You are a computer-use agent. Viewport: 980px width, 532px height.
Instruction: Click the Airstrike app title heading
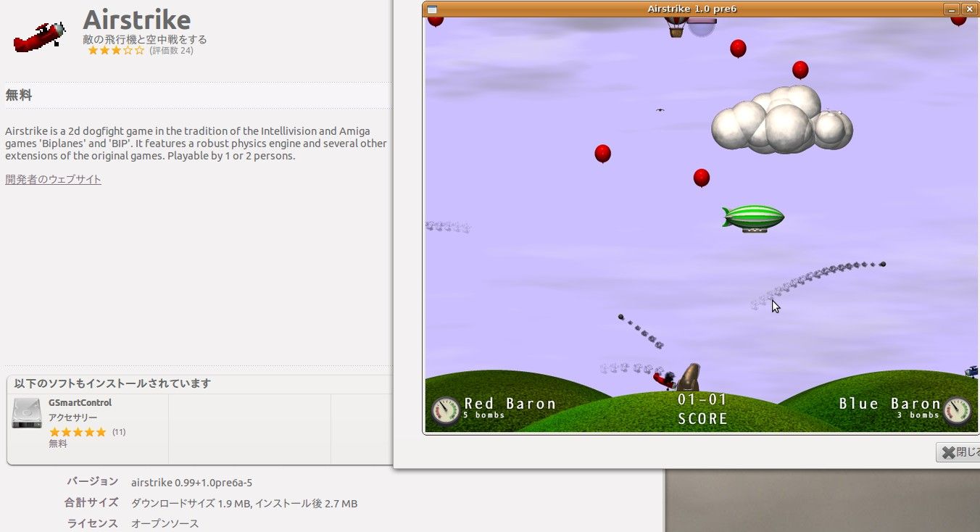coord(137,20)
